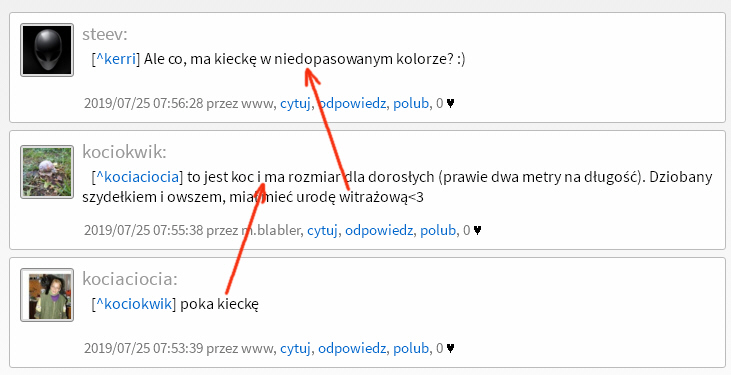Click the username steev heading
The width and height of the screenshot is (731, 375).
[x=105, y=34]
